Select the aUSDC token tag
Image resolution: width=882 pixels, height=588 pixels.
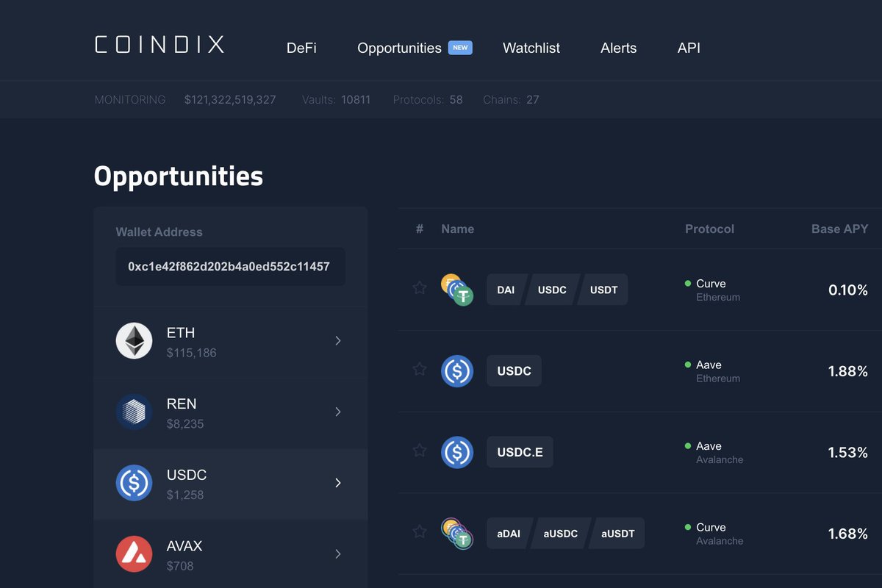click(561, 534)
